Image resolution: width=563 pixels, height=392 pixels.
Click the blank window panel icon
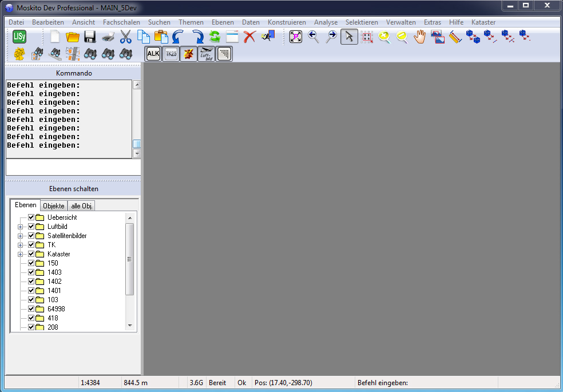[232, 37]
